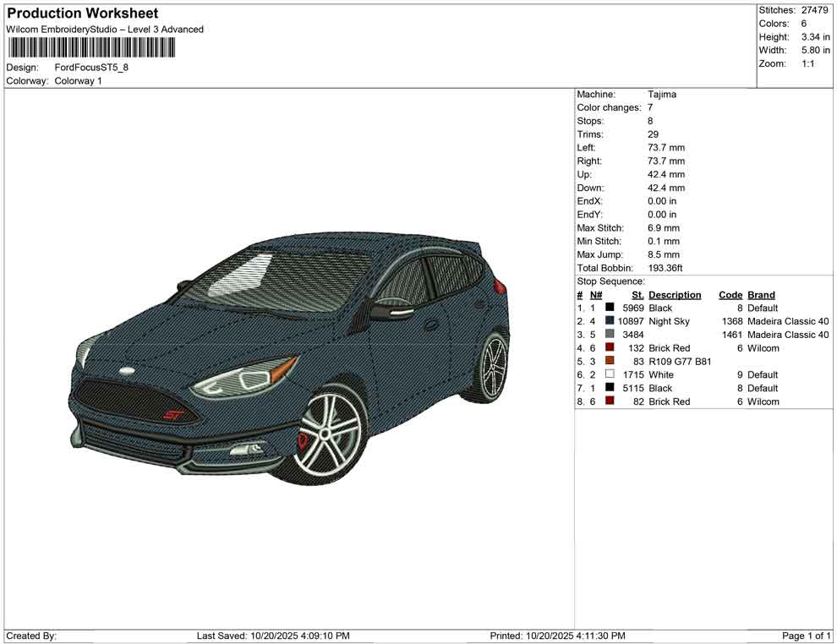Click the black swatch in stop sequence row 1

[x=610, y=308]
